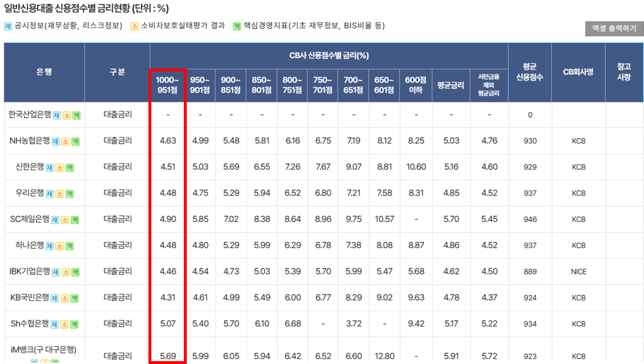This screenshot has height=364, width=644.
Task: Click the 신한은행 bank name
Action: [x=30, y=167]
